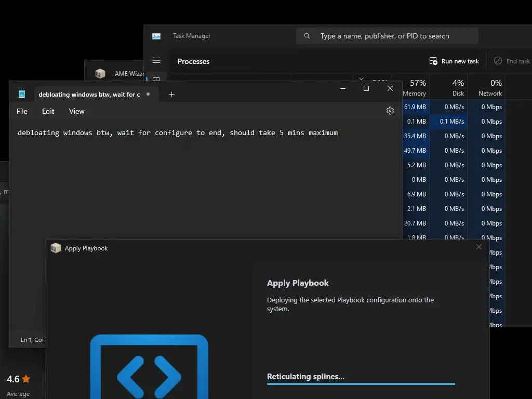Click the Apply Playbook cube icon
The image size is (532, 399).
click(56, 248)
